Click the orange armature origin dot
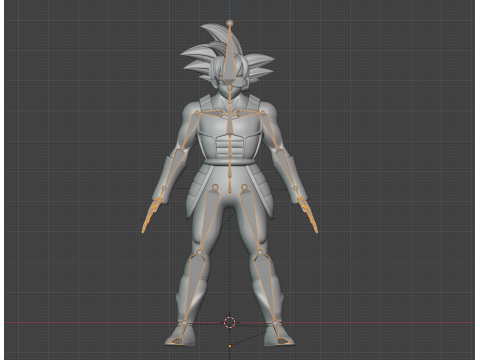Viewport: 480px width, 360px height. pos(230,346)
